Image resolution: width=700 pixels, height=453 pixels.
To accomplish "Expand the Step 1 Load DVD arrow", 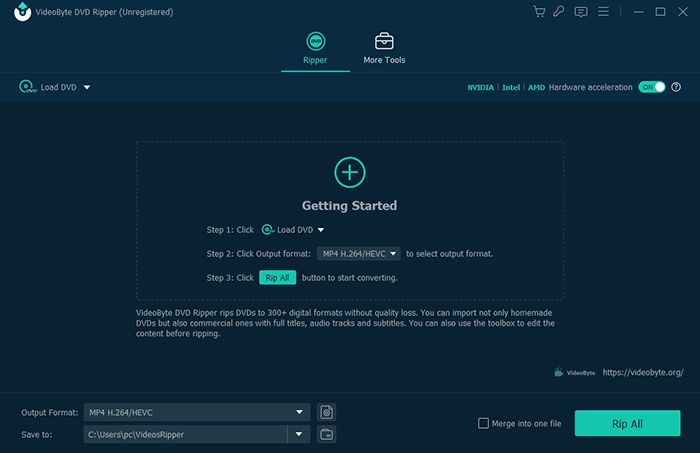I will pos(321,230).
